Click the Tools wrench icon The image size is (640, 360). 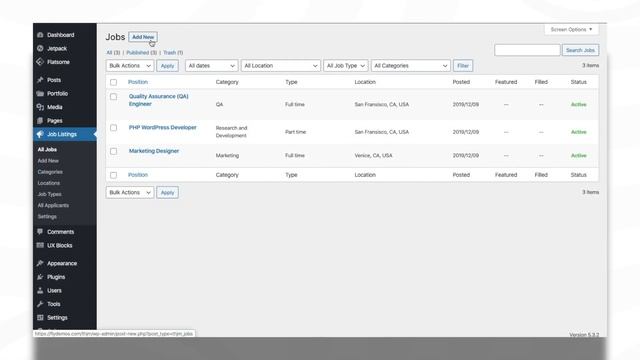pos(40,304)
